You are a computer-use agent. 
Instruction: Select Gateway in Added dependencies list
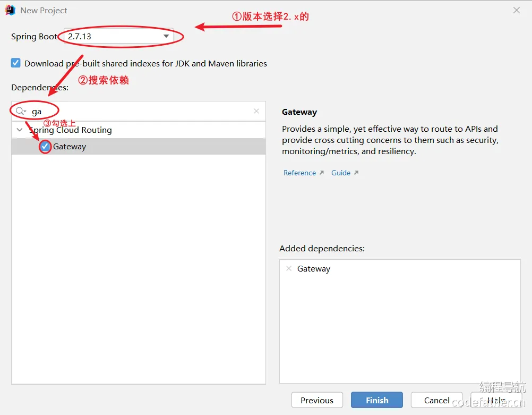coord(313,269)
